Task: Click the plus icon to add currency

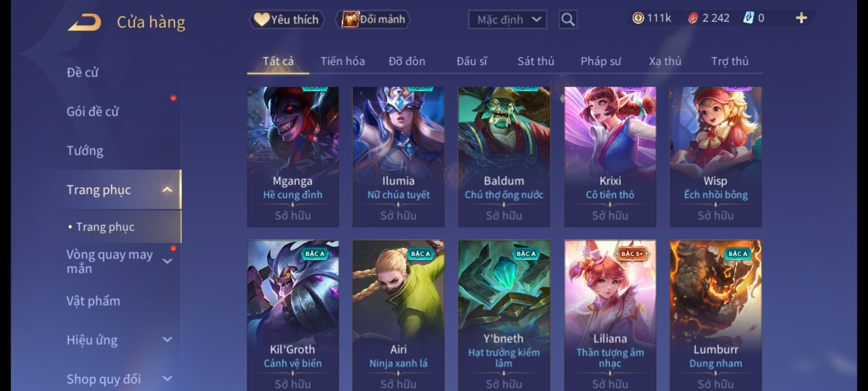Action: [x=801, y=18]
